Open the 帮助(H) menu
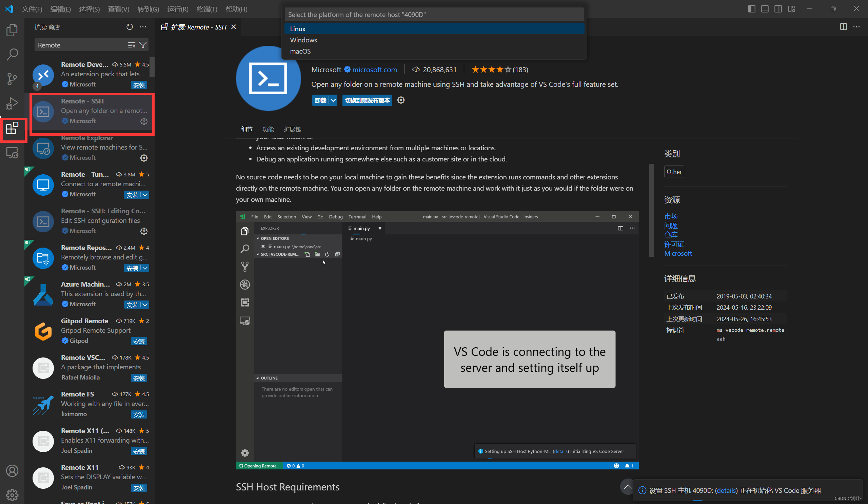The image size is (868, 504). coord(236,9)
